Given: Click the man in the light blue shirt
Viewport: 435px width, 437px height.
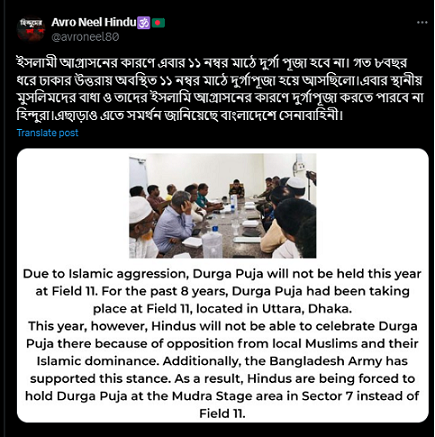Looking at the screenshot, I should coord(173,222).
